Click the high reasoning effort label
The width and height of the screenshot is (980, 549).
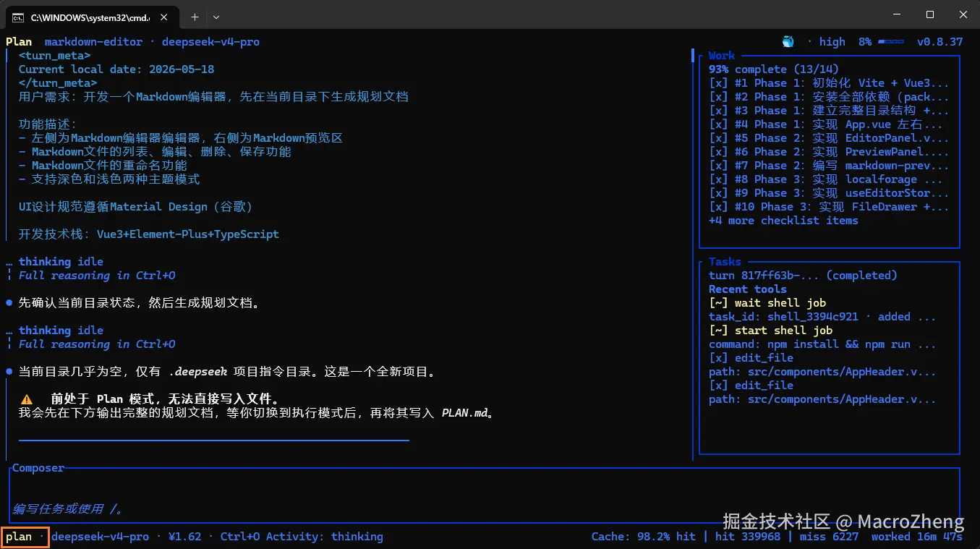point(832,42)
